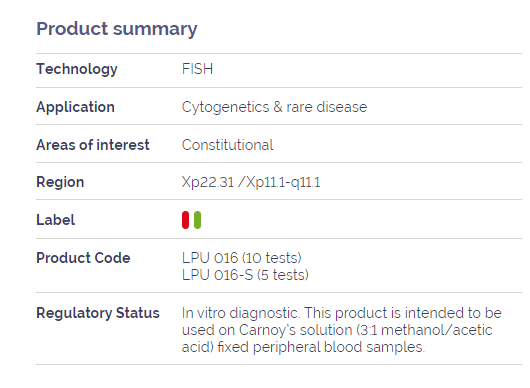Click the FISH technology value

pyautogui.click(x=197, y=69)
